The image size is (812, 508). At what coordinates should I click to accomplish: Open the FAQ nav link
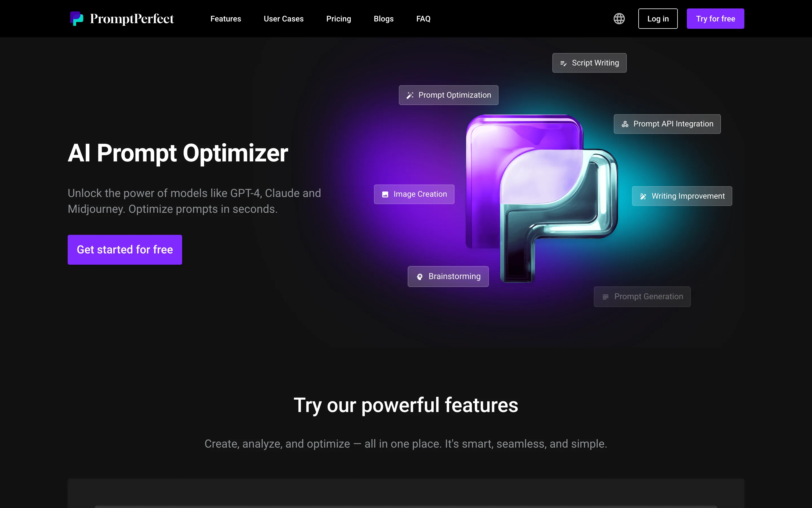coord(423,19)
